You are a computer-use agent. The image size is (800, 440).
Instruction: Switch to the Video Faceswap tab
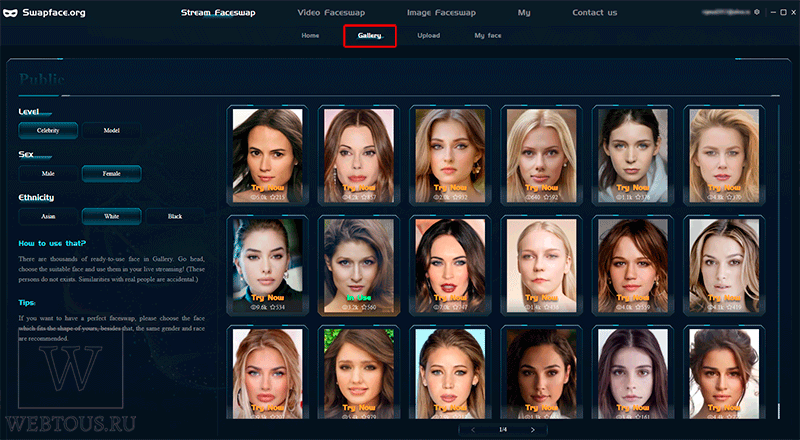pos(331,13)
